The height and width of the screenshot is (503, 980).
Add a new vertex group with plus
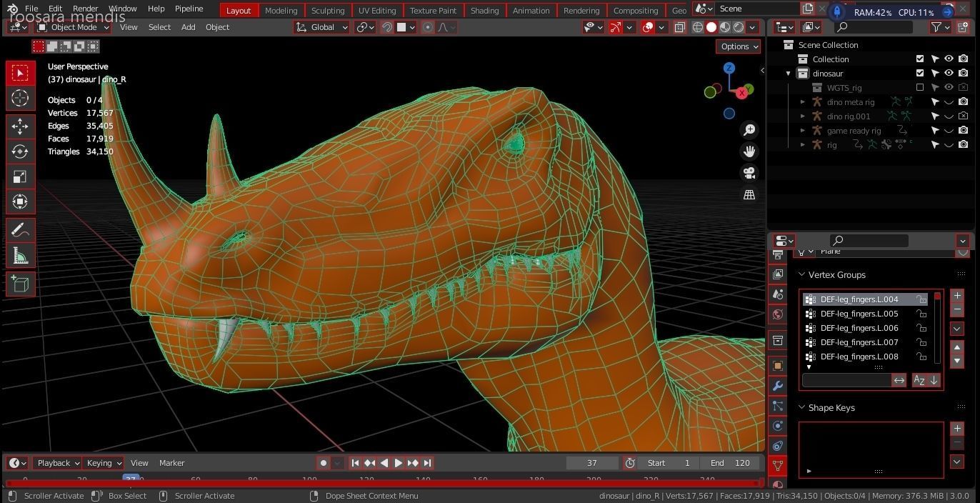click(957, 296)
